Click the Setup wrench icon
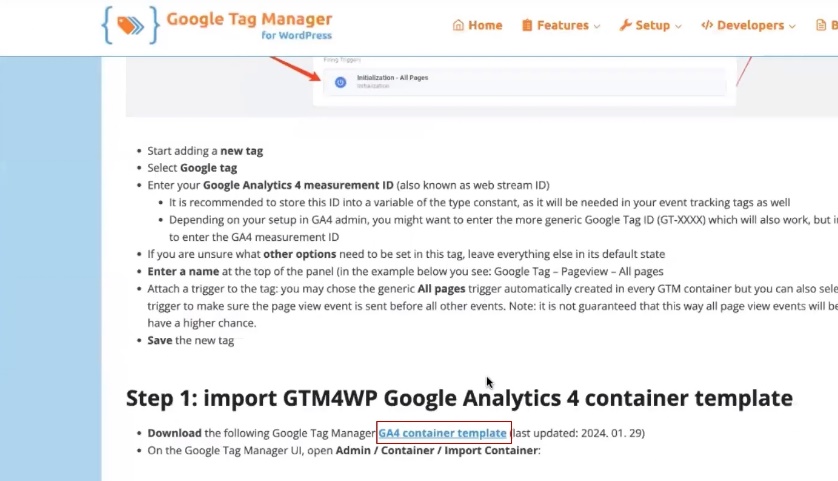 tap(625, 25)
